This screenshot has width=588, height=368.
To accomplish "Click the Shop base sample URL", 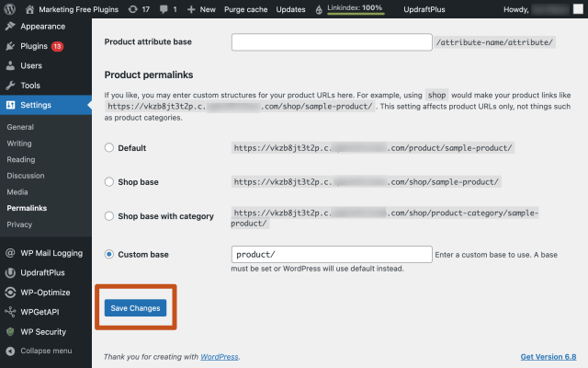I will coord(367,182).
